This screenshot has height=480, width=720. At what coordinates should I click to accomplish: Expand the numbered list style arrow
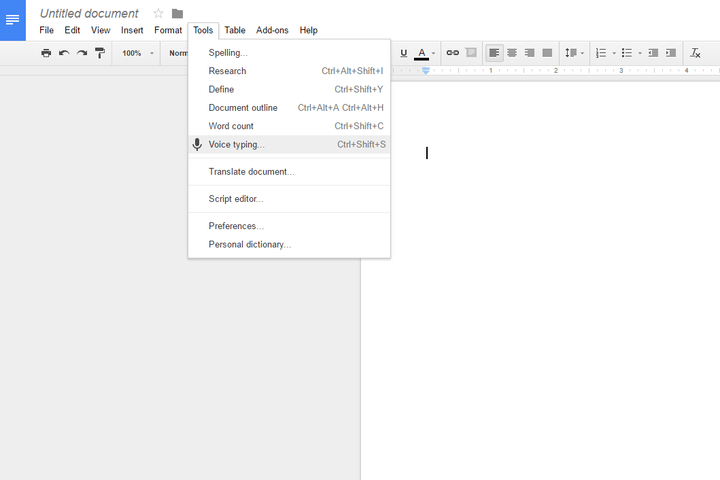click(614, 53)
